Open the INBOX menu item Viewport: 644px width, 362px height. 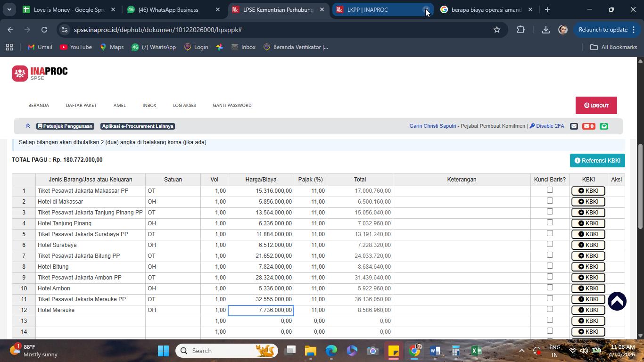coord(149,106)
